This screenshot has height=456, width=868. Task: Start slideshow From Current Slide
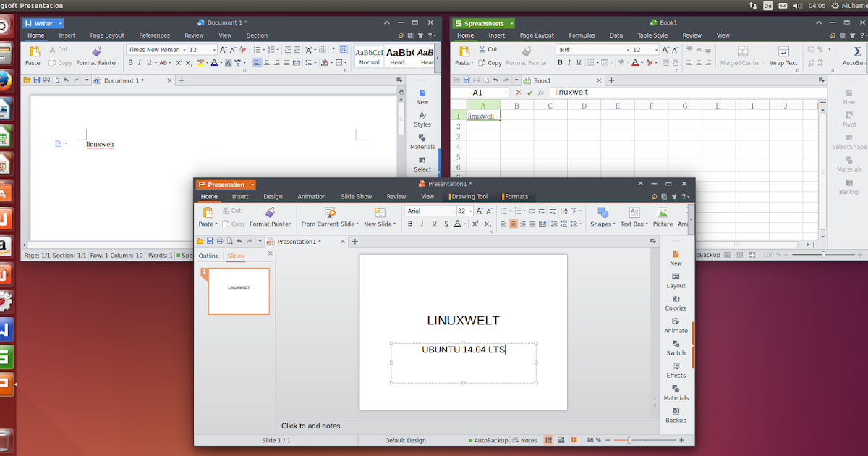[x=330, y=216]
